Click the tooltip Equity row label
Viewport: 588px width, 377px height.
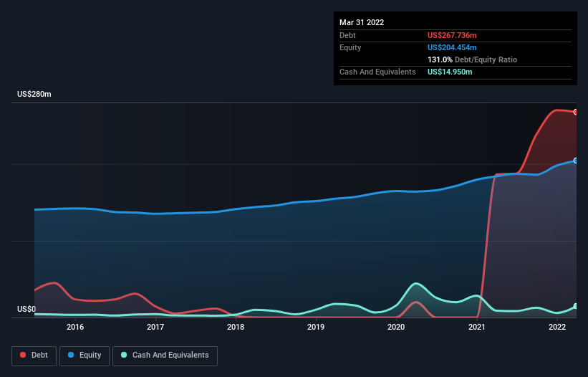350,47
